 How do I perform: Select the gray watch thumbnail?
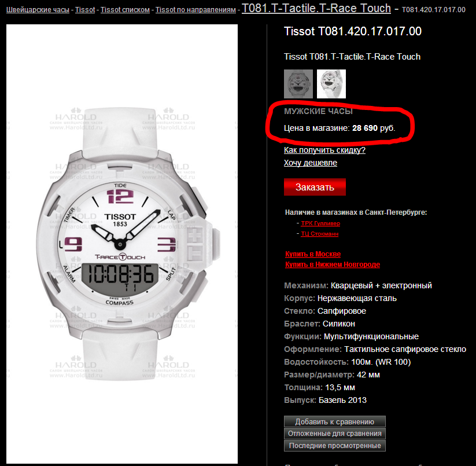298,84
